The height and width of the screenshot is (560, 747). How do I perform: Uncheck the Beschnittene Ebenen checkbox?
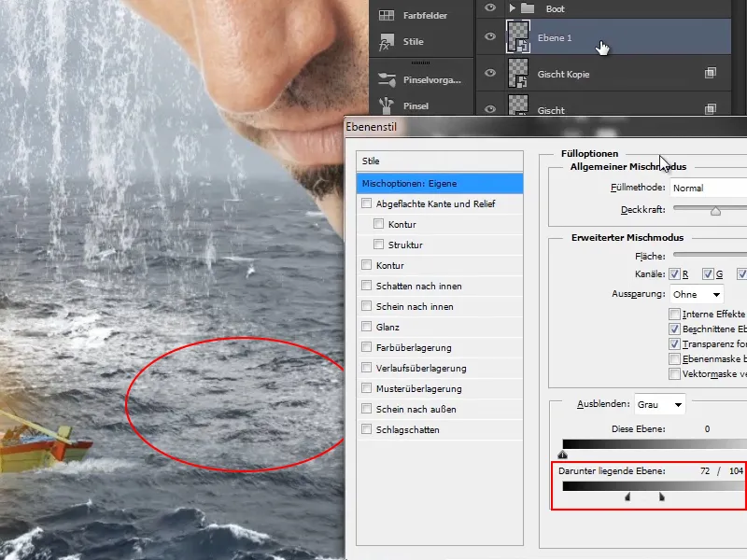tap(674, 329)
